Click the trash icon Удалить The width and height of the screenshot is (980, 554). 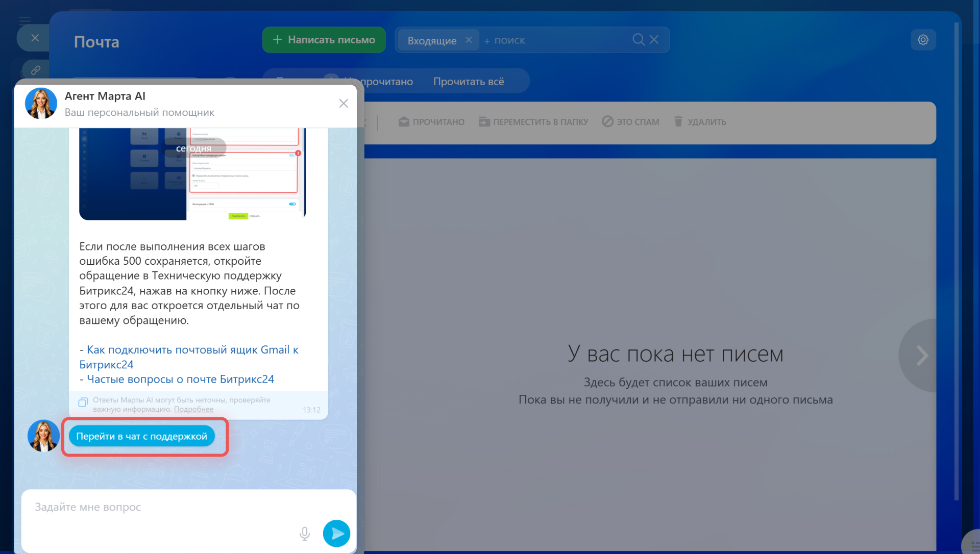point(678,121)
